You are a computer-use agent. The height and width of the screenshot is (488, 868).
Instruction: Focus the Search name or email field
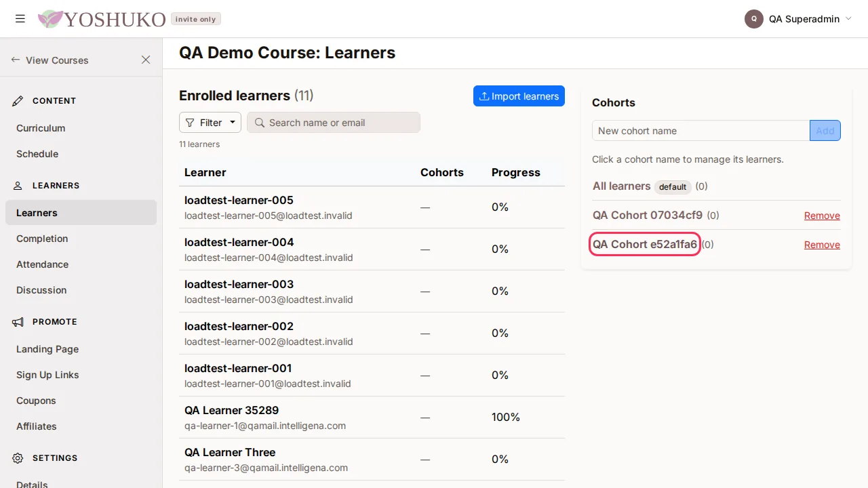click(x=334, y=123)
